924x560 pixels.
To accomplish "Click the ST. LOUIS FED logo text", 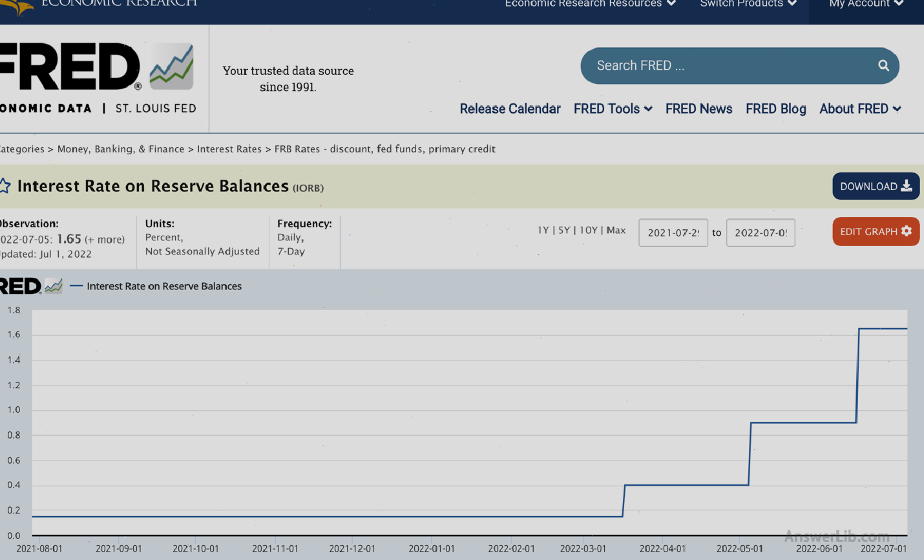I will [x=156, y=108].
